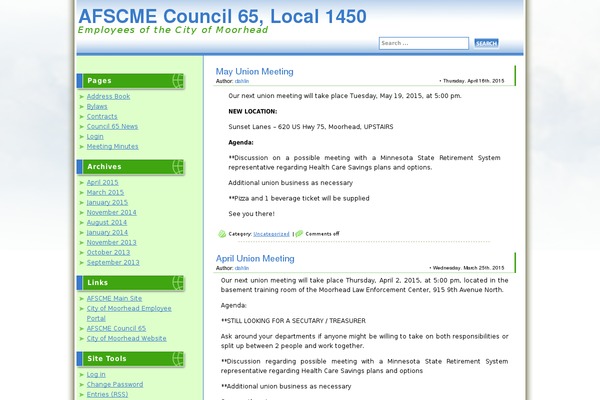Viewport: 600px width, 400px height.
Task: Open the Bylaws page
Action: coord(97,106)
